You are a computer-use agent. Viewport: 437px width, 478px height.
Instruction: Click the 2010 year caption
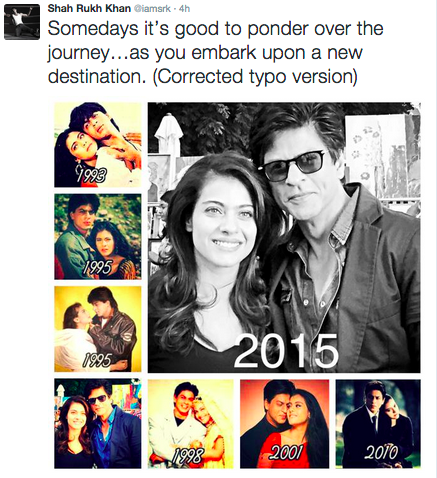pos(381,452)
